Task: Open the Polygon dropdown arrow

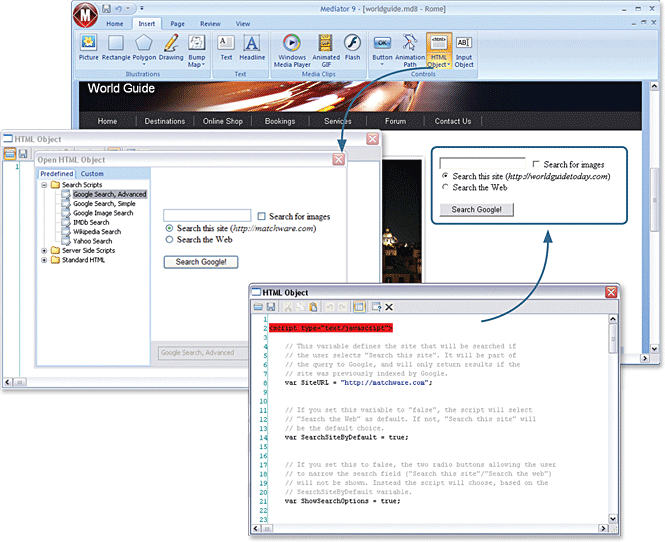Action: [144, 64]
